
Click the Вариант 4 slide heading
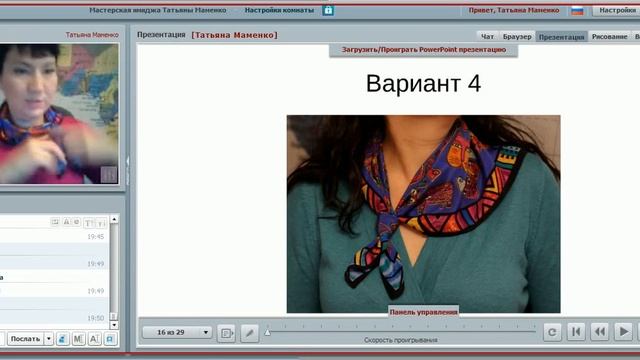(423, 83)
